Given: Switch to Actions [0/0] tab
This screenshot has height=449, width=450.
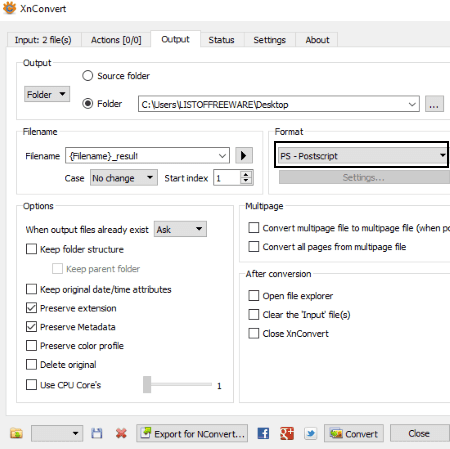Looking at the screenshot, I should pyautogui.click(x=116, y=40).
